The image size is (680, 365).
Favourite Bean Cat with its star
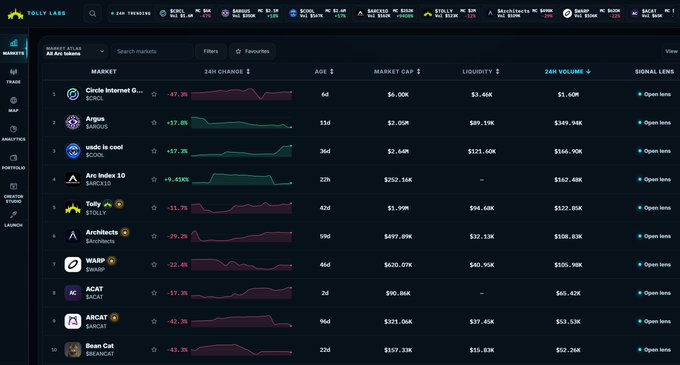tap(154, 350)
